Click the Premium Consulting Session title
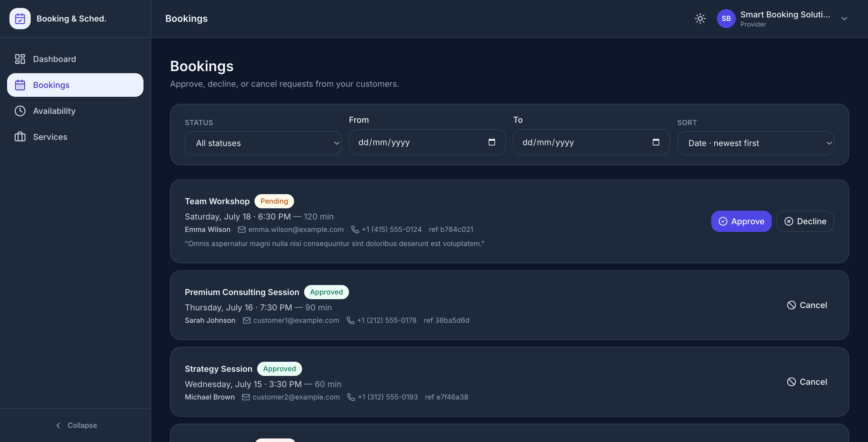The image size is (868, 442). pos(242,292)
